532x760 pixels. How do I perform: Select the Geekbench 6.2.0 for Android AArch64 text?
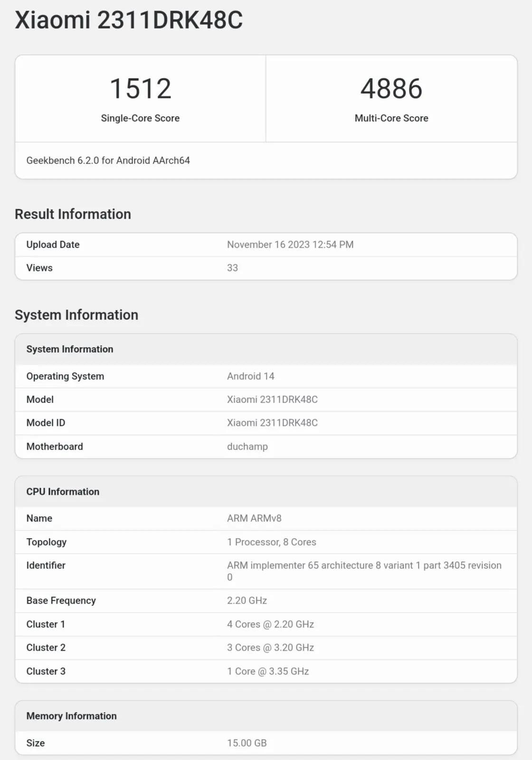click(x=108, y=161)
